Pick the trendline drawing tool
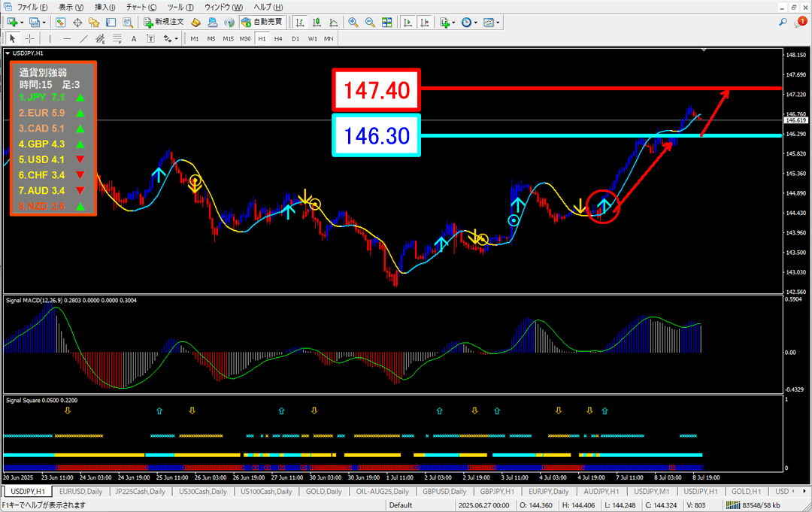The height and width of the screenshot is (512, 812). (x=83, y=38)
